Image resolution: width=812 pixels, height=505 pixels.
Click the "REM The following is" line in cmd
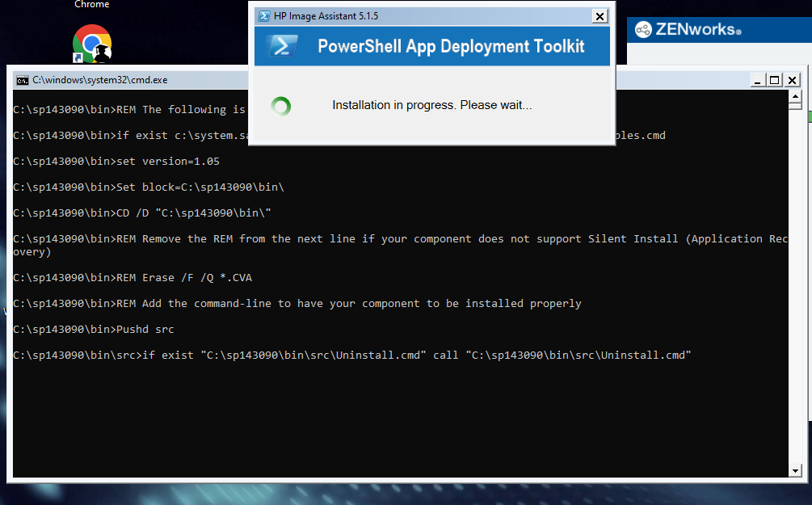point(129,109)
